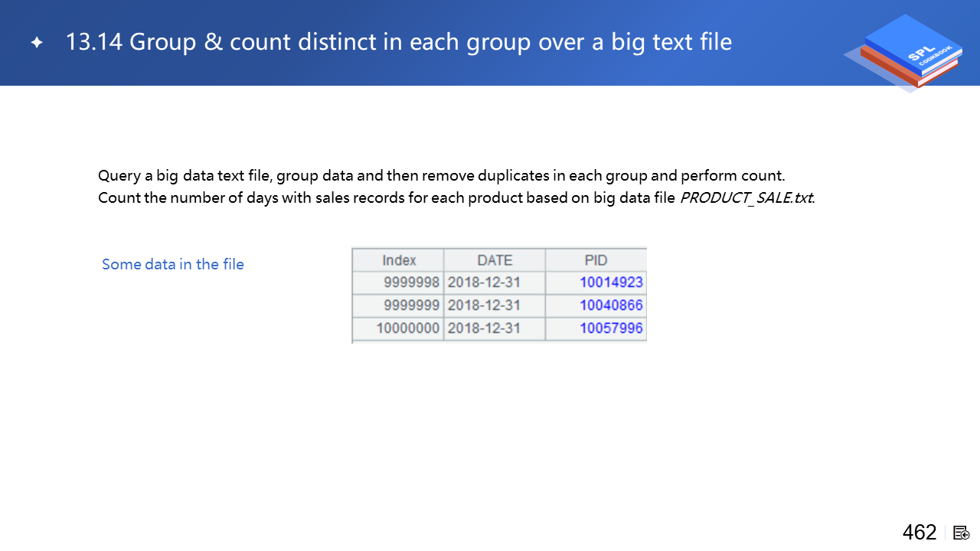
Task: Click the PID column header
Action: pyautogui.click(x=596, y=260)
